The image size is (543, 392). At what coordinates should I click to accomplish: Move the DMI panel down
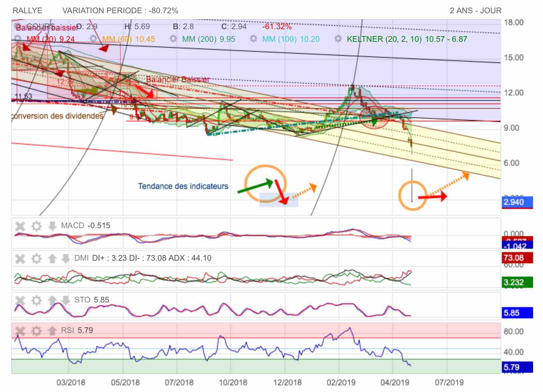[66, 258]
